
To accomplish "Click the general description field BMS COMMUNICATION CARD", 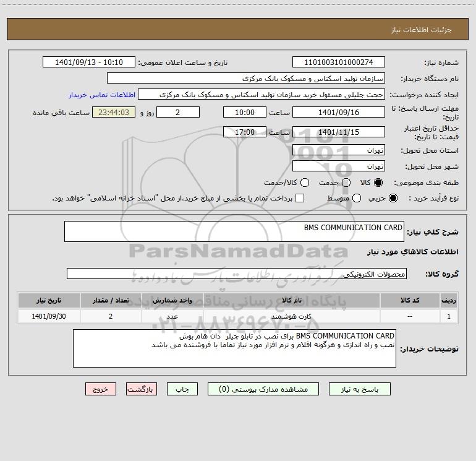I will click(x=234, y=231).
